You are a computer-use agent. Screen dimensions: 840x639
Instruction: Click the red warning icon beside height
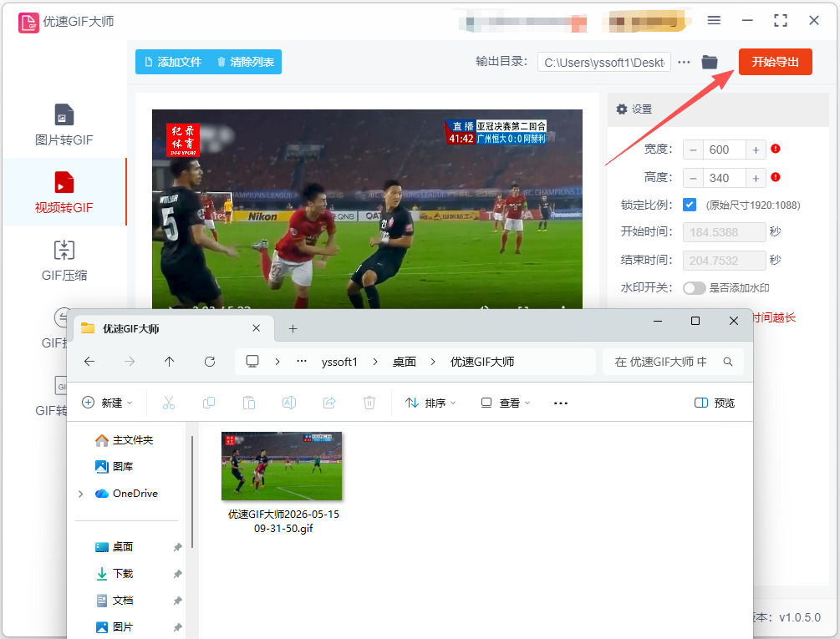click(775, 177)
